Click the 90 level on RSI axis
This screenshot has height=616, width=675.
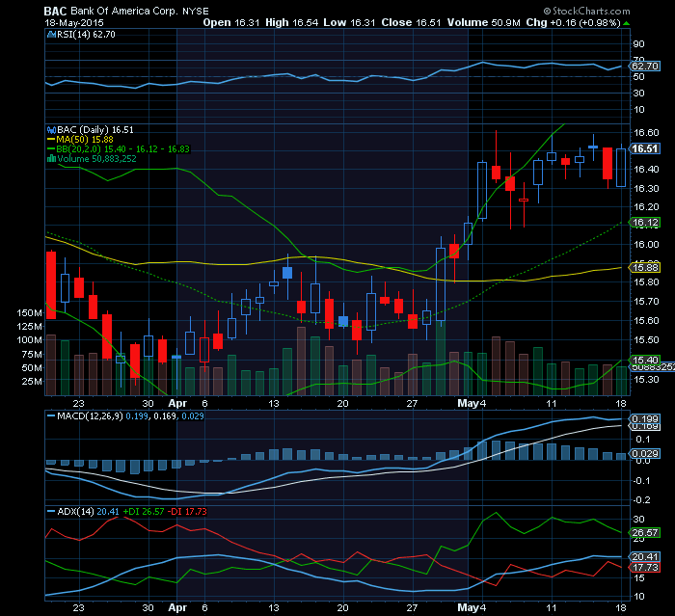[638, 44]
